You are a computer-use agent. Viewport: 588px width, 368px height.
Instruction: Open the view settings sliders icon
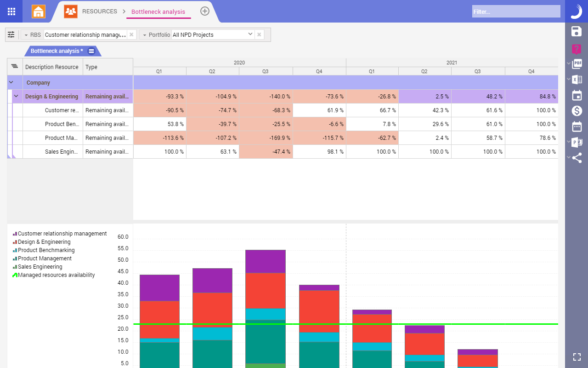tap(11, 34)
